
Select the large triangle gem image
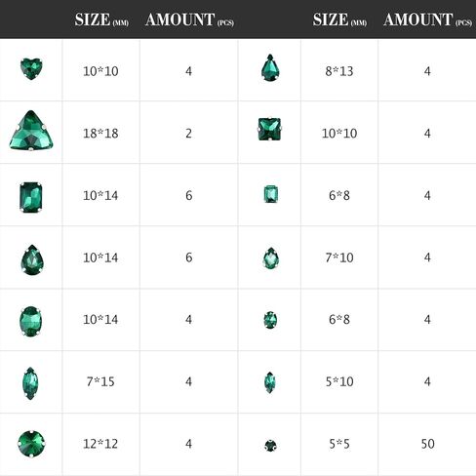(x=31, y=131)
